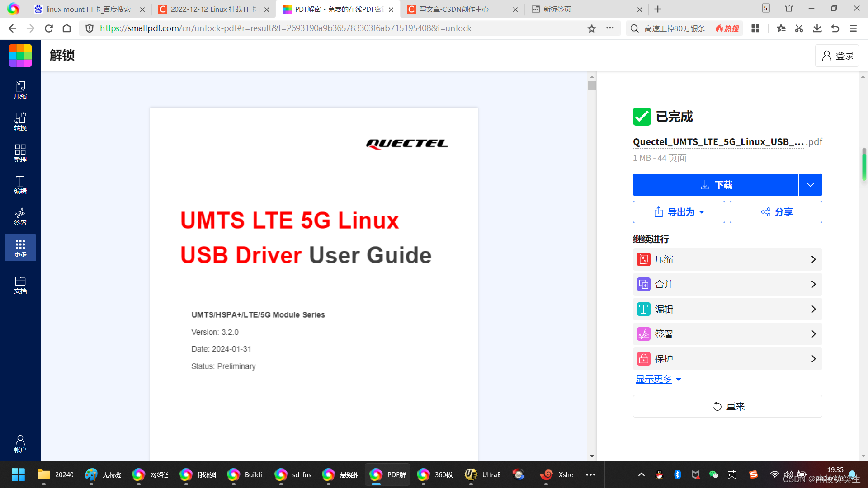The height and width of the screenshot is (488, 868).
Task: Open the Account icon at the sidebar bottom
Action: 20,443
